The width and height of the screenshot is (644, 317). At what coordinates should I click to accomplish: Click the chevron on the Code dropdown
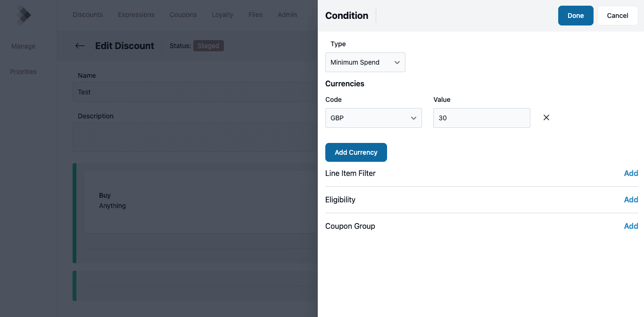click(413, 118)
